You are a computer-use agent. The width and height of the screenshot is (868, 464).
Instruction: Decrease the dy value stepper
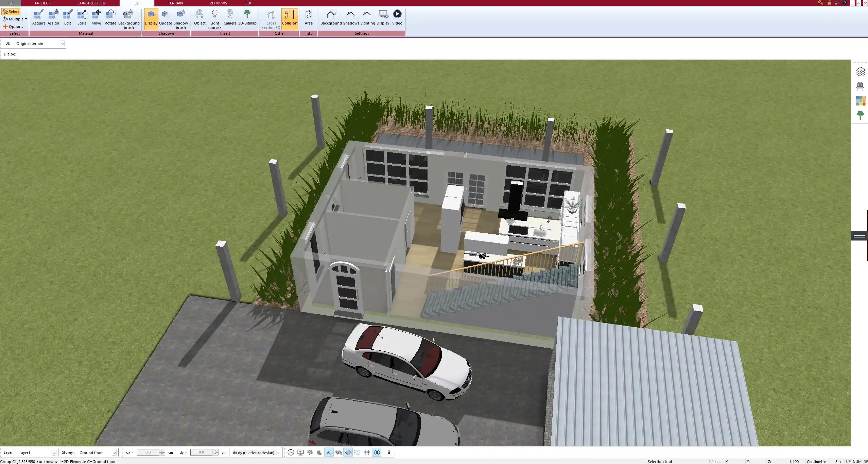tap(216, 454)
